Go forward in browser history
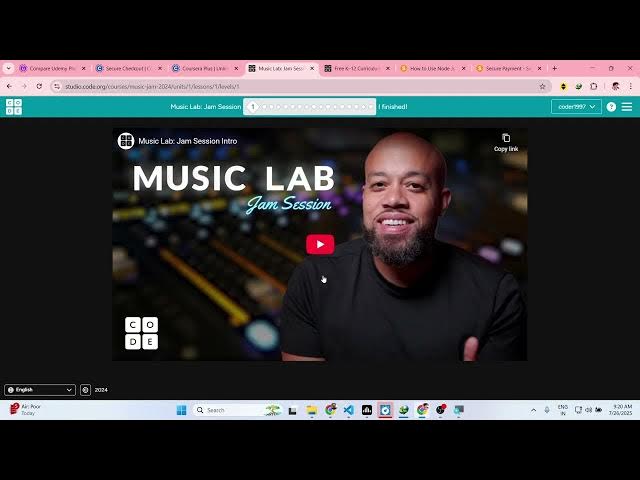 [24, 87]
